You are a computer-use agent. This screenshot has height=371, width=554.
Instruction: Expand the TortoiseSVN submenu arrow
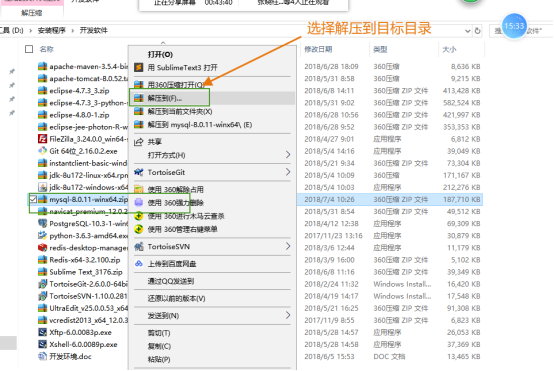288,246
